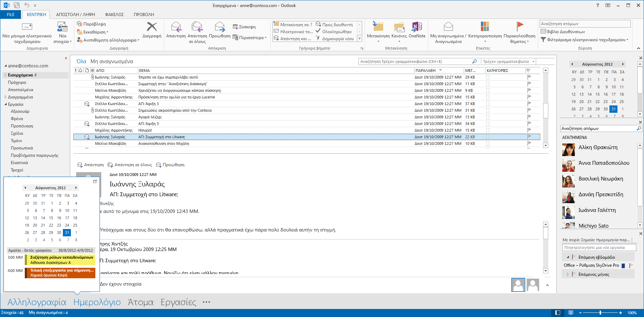This screenshot has width=644, height=317.
Task: Flag the Ανακατεύθυνση στον Μιχάλη message
Action: (529, 143)
